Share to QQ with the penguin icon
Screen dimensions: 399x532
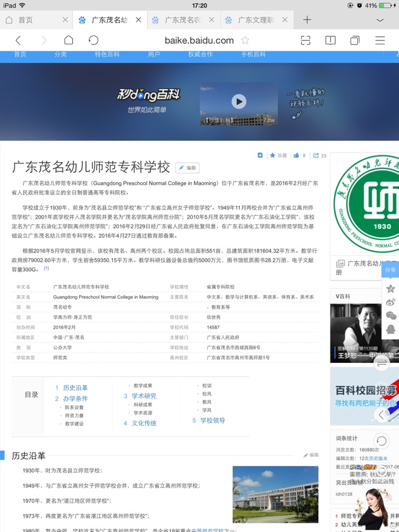[391, 329]
